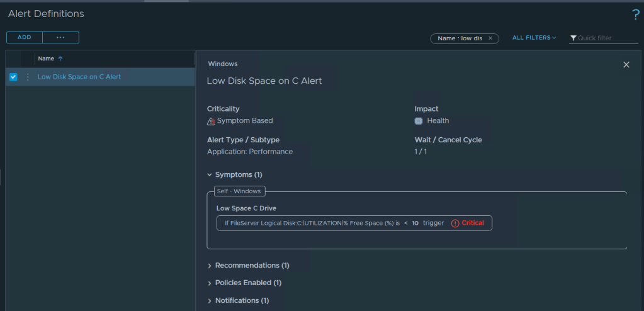This screenshot has height=311, width=644.
Task: Expand the Policies Enabled (1) section
Action: 210,283
